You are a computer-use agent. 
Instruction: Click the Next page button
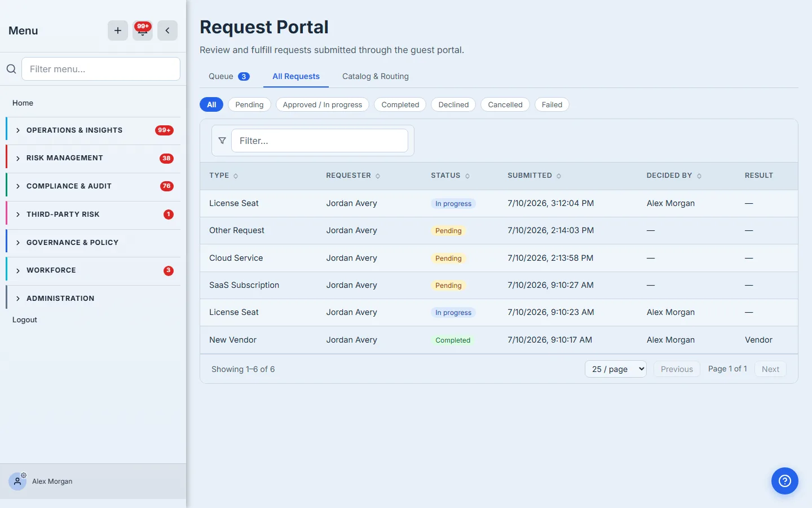click(x=770, y=369)
